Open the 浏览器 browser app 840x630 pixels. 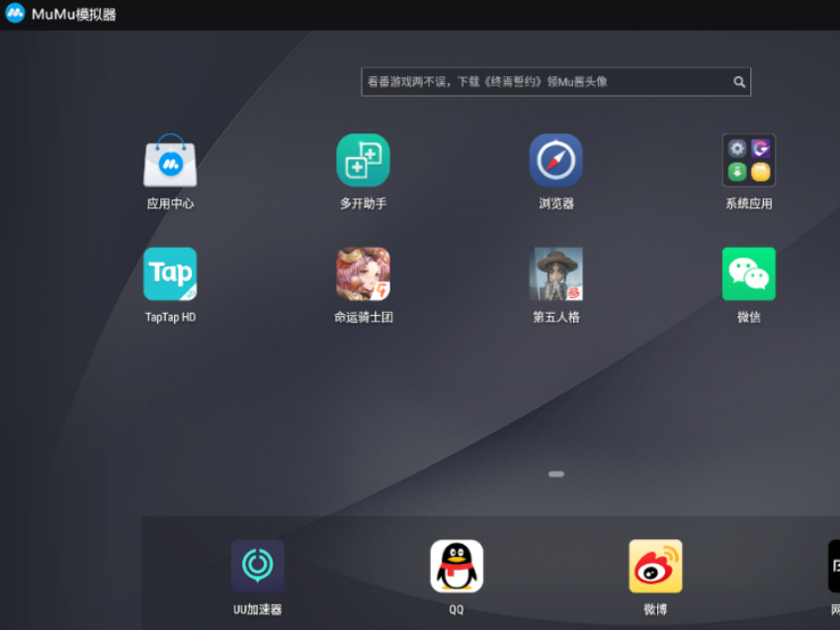pos(556,160)
